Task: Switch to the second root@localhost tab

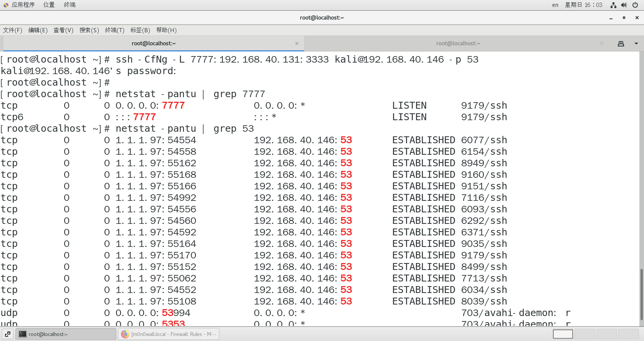Action: pos(458,43)
